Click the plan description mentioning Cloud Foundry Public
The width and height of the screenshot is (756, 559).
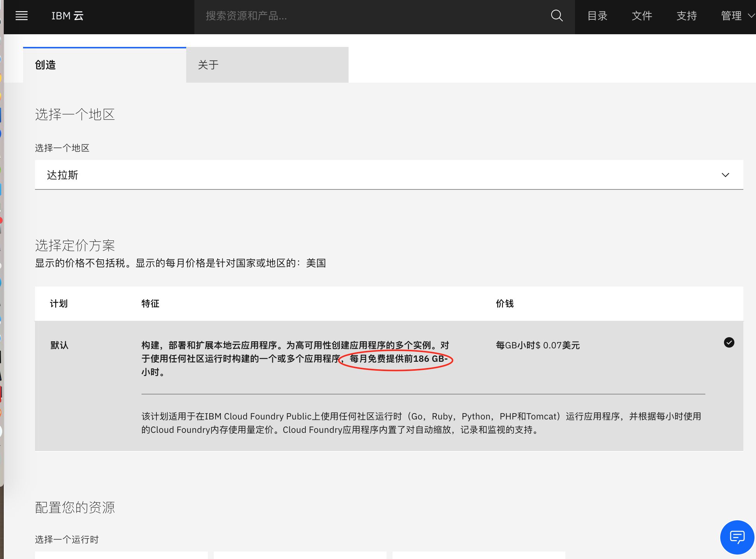421,423
